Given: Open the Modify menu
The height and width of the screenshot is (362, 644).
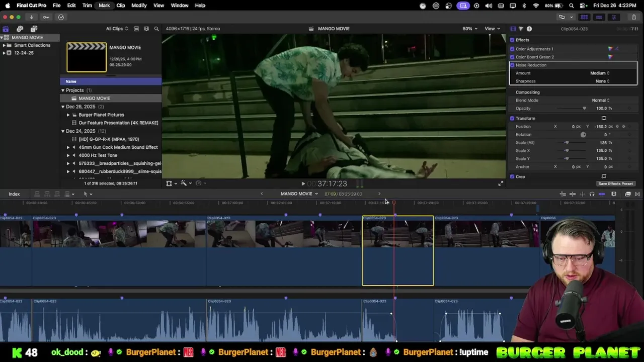Looking at the screenshot, I should point(139,6).
